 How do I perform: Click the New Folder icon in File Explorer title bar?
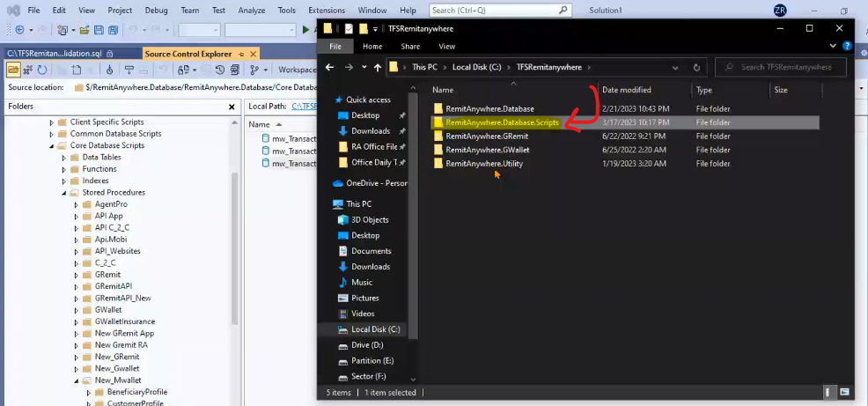point(364,29)
